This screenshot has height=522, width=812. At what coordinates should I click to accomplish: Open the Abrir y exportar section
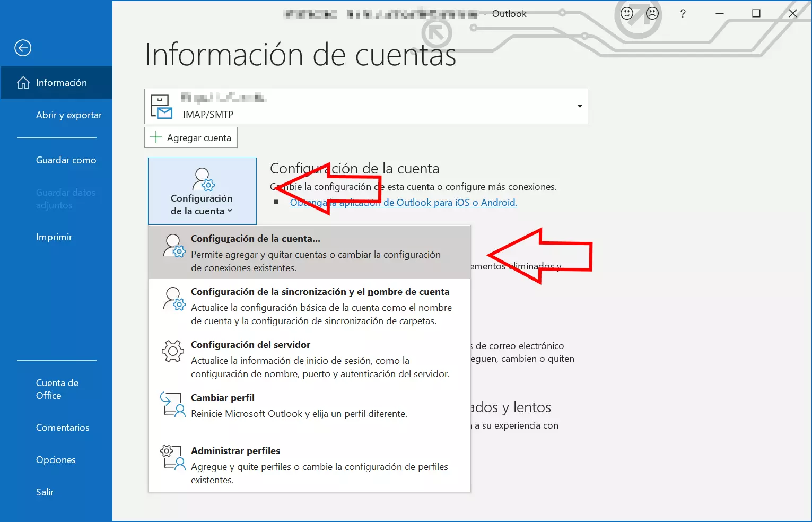click(x=69, y=115)
